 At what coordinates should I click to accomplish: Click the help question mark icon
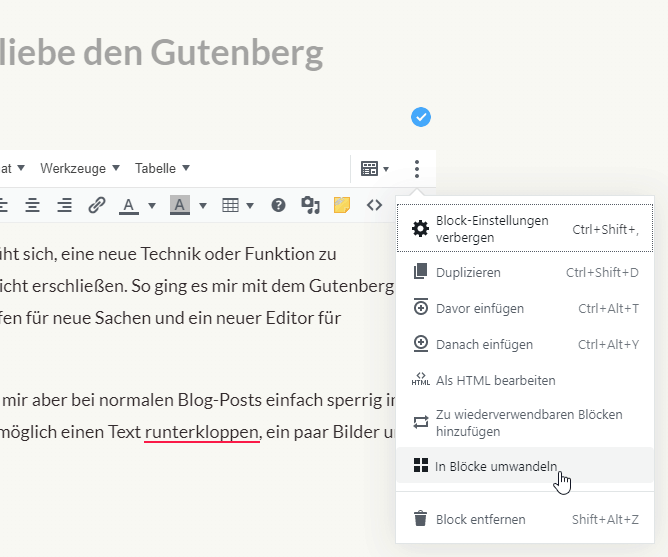279,205
